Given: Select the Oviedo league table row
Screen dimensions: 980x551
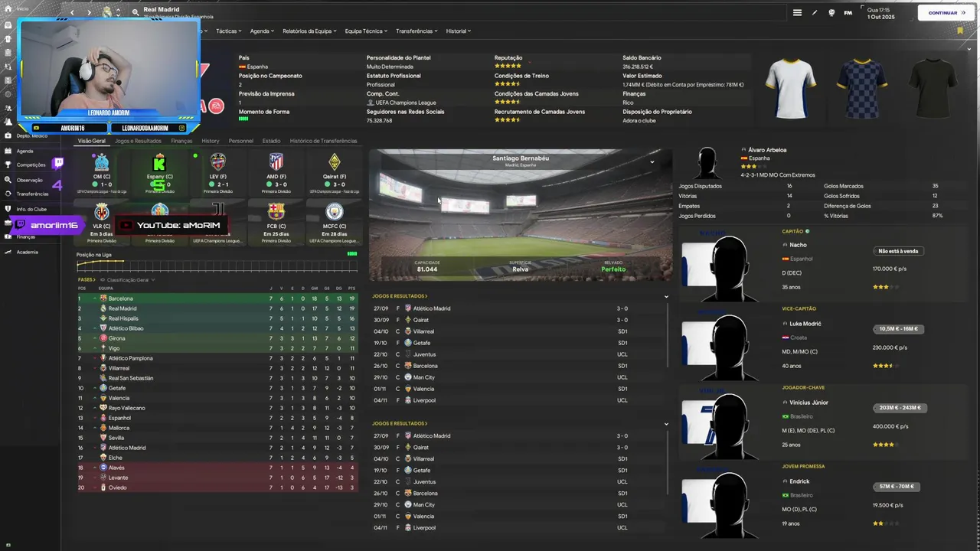Looking at the screenshot, I should click(217, 487).
